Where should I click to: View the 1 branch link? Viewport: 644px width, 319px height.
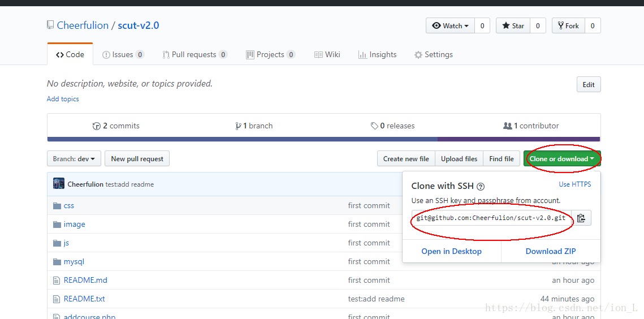[x=254, y=126]
